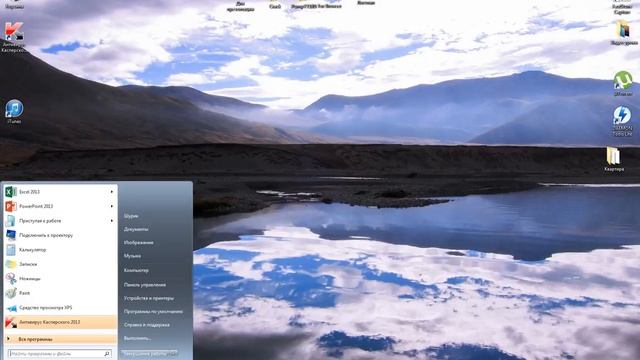Open the Приступая к работе item
The width and height of the screenshot is (640, 360).
click(x=60, y=220)
